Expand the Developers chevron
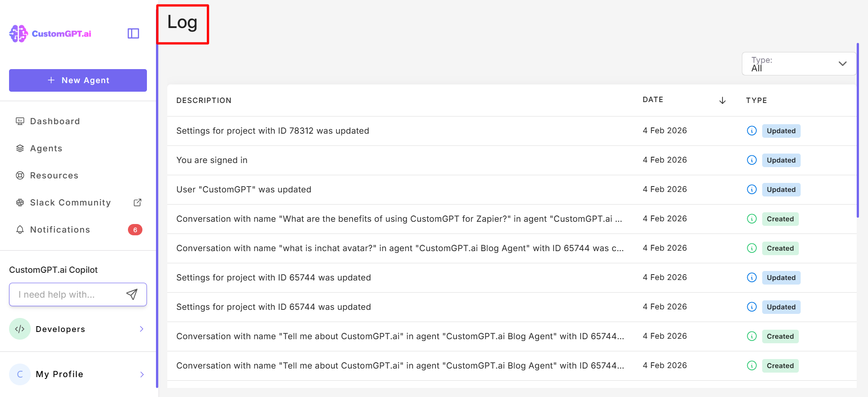This screenshot has width=868, height=397. 142,329
